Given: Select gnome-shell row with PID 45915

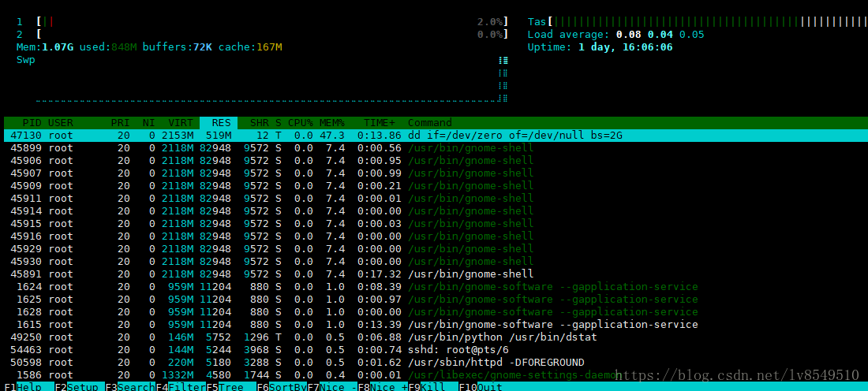Looking at the screenshot, I should click(x=436, y=223).
